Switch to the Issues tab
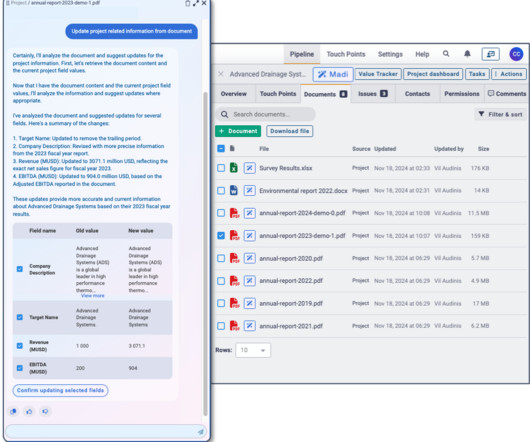 point(372,94)
